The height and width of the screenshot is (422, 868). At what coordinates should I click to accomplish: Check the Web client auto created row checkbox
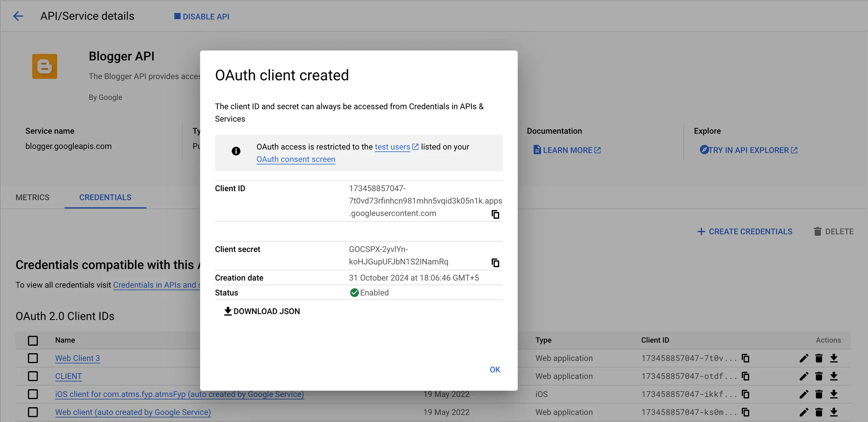[x=33, y=412]
